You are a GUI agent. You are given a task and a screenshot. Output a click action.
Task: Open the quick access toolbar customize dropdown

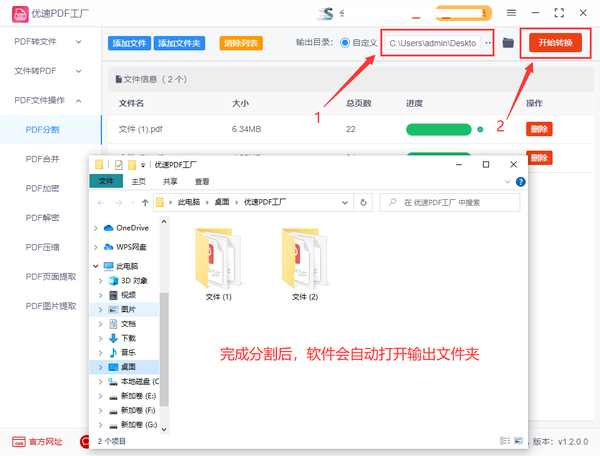coord(143,165)
